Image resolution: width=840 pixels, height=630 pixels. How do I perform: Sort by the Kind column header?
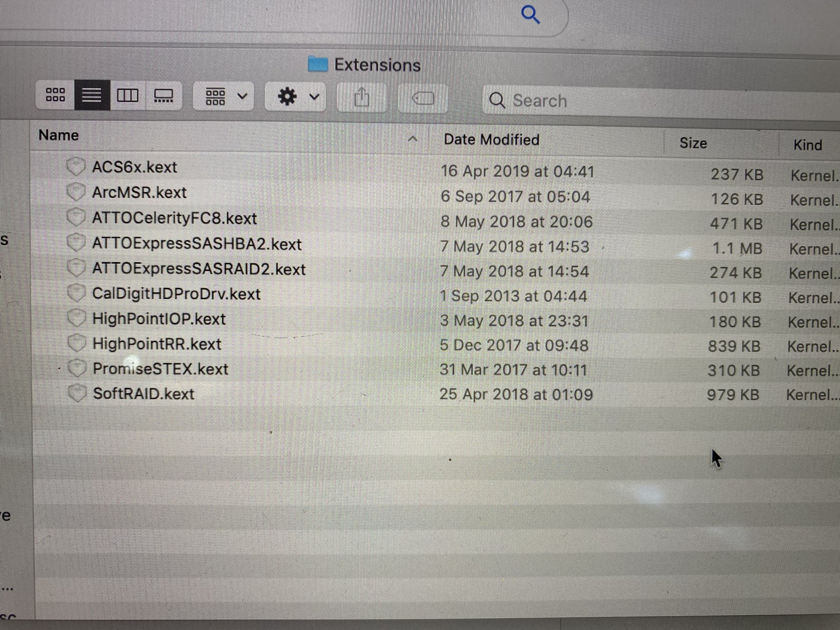click(x=808, y=145)
